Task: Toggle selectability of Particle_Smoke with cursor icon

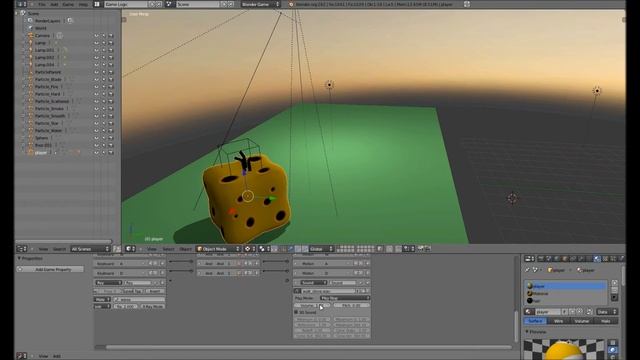Action: click(x=104, y=109)
